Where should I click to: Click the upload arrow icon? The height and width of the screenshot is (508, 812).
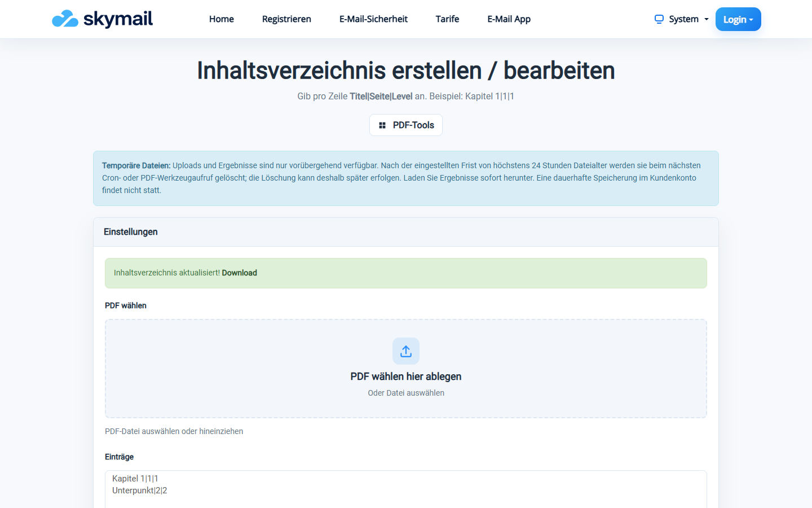coord(406,351)
